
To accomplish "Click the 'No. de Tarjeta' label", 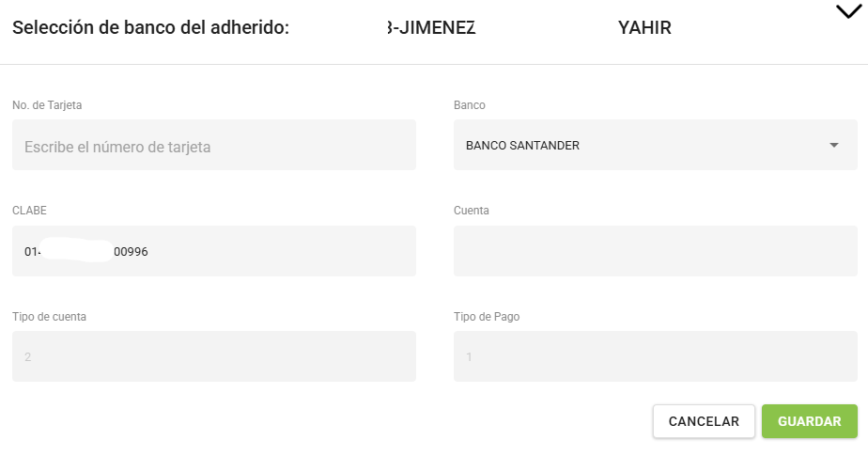I will (47, 105).
